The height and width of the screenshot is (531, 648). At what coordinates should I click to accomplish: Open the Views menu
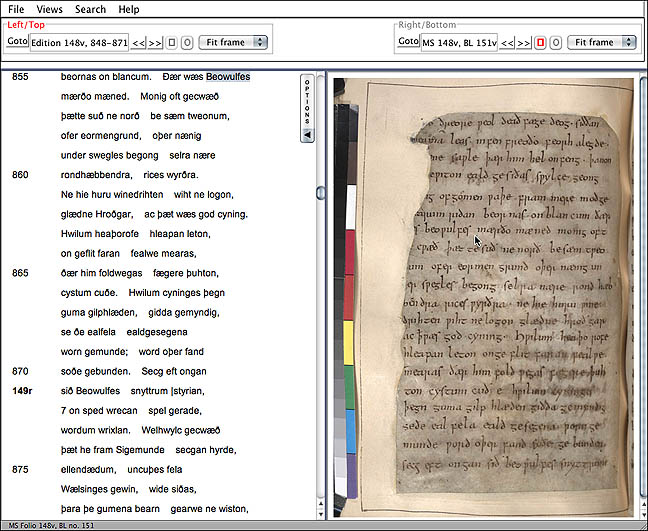[49, 9]
